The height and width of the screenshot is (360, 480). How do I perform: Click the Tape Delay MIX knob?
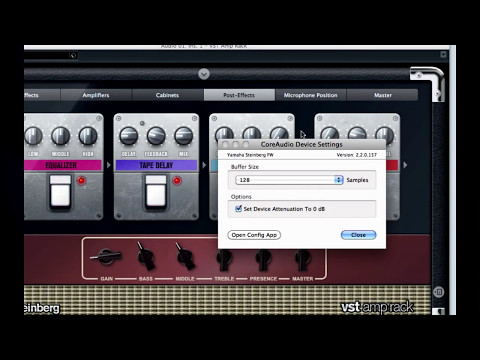point(184,136)
